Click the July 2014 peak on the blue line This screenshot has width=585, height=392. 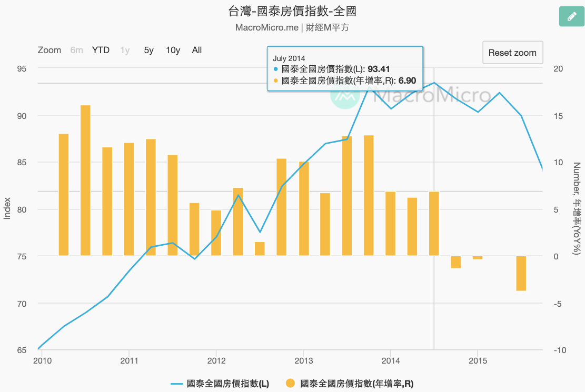[x=434, y=83]
